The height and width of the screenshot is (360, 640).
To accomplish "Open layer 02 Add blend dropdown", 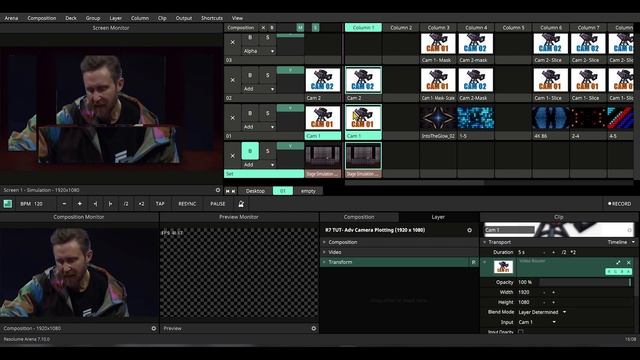I will click(259, 89).
